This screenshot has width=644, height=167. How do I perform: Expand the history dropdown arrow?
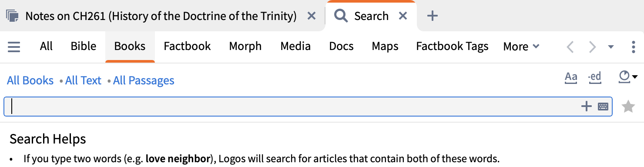click(x=611, y=47)
